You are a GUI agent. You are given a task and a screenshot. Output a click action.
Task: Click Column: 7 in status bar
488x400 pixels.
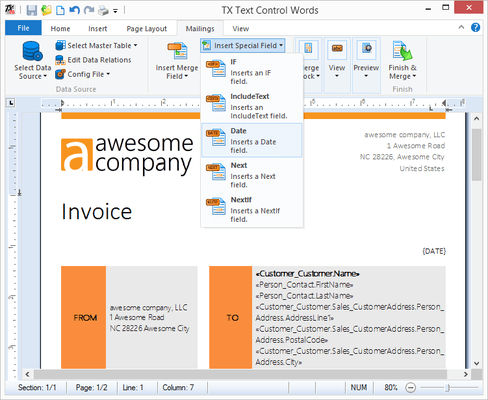click(178, 388)
